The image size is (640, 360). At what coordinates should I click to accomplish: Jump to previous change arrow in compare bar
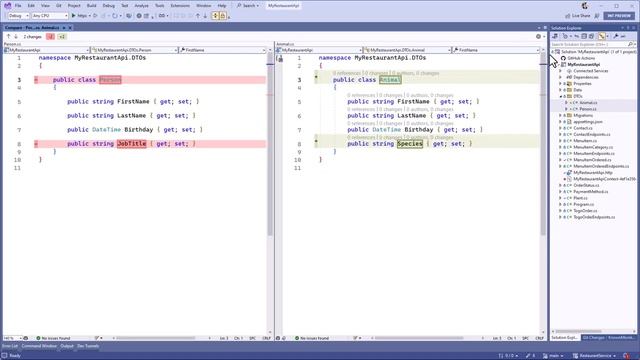click(9, 37)
